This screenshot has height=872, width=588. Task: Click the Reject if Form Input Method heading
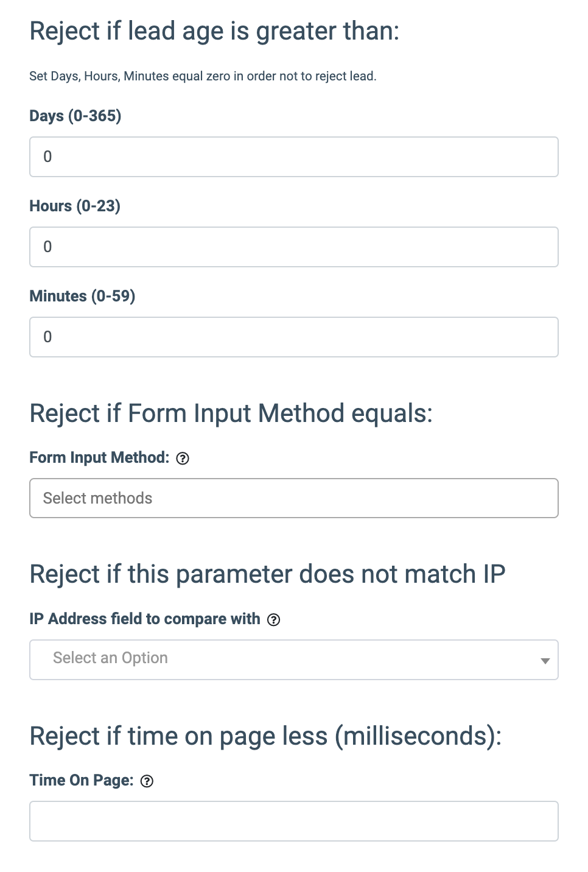[231, 413]
